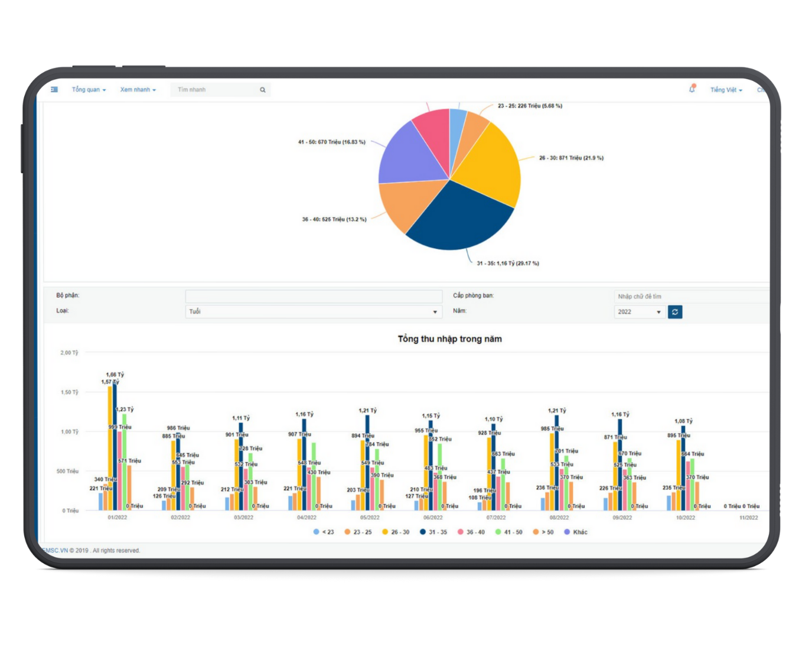Screen dimensions: 812x650
Task: Click the EMSC.VN footer link
Action: click(x=54, y=551)
